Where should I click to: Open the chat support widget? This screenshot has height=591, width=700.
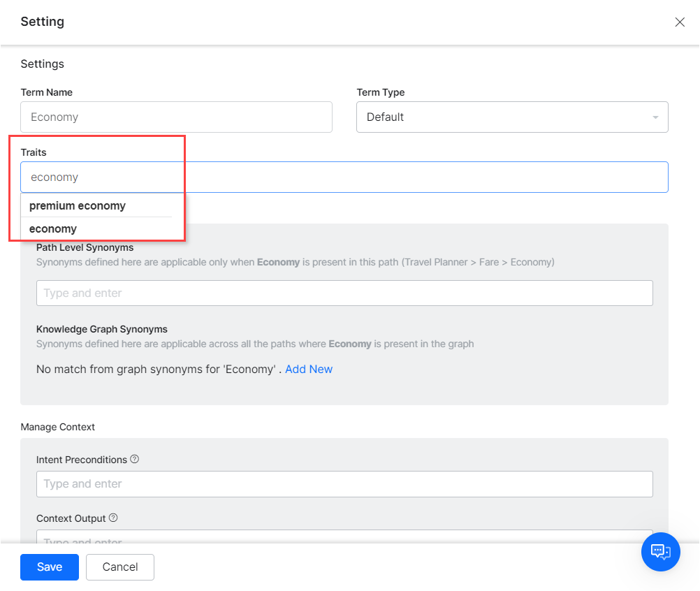(x=660, y=551)
